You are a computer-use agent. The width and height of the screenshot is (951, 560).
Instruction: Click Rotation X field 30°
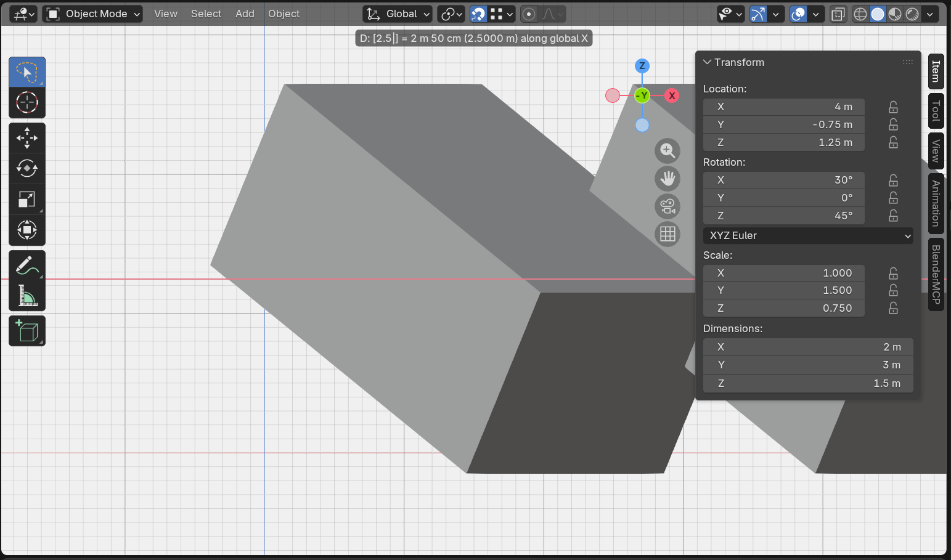[784, 180]
